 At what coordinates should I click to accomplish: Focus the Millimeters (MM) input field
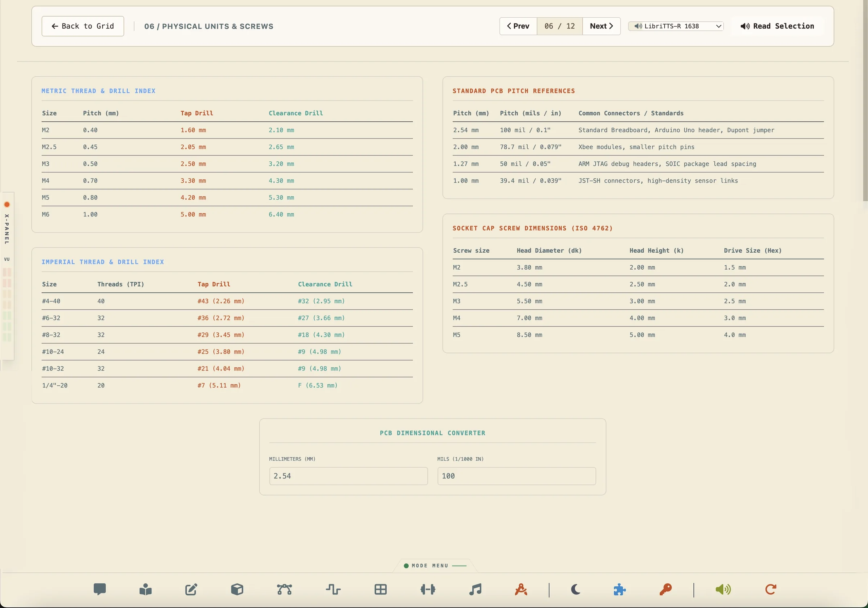(x=349, y=476)
